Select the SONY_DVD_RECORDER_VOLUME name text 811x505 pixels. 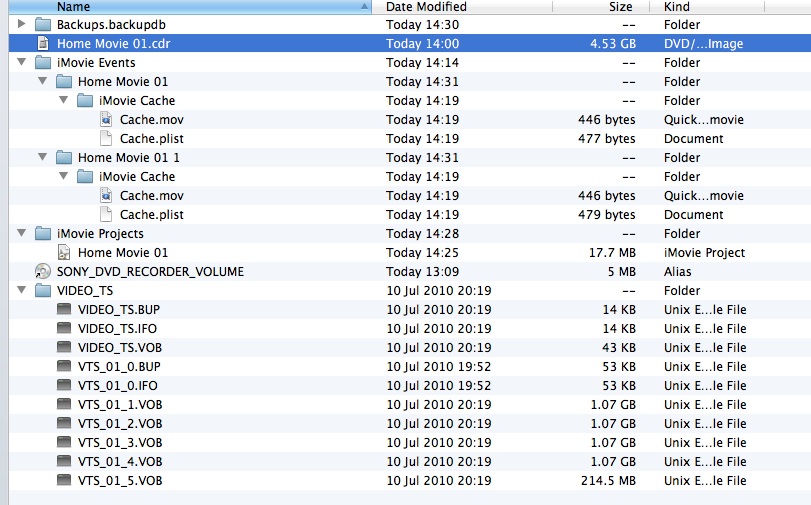click(x=150, y=272)
